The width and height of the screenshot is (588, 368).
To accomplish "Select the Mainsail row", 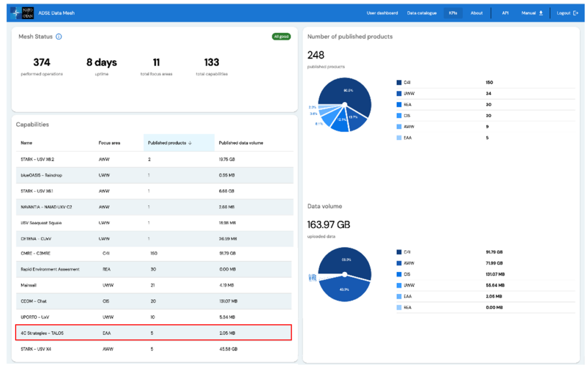I will (x=154, y=285).
